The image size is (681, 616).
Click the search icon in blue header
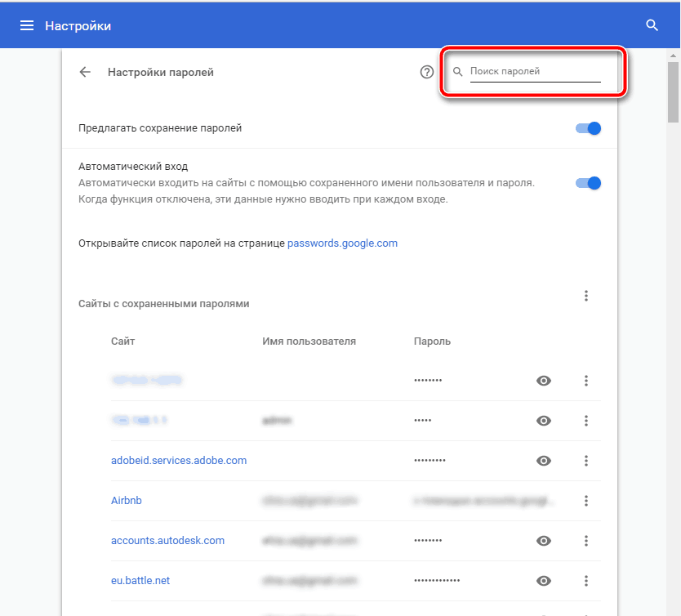tap(652, 26)
